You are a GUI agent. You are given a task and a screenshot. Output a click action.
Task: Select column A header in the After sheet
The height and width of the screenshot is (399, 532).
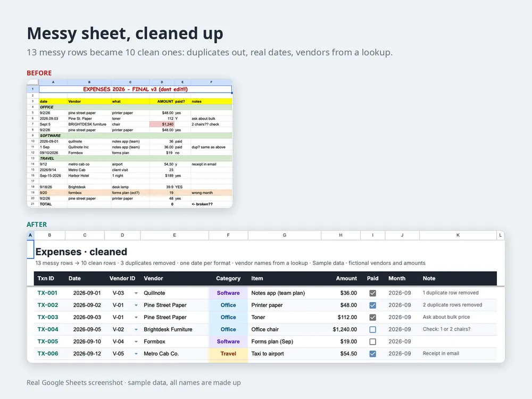30,235
